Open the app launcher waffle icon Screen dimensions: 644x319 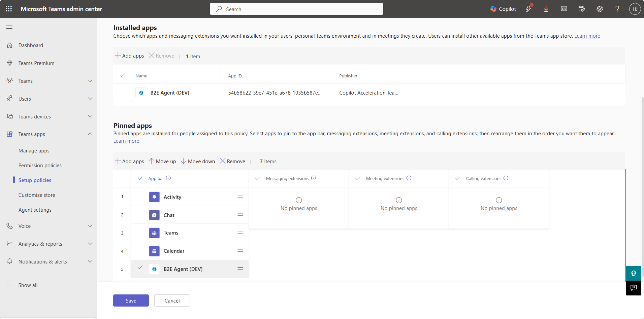(9, 9)
